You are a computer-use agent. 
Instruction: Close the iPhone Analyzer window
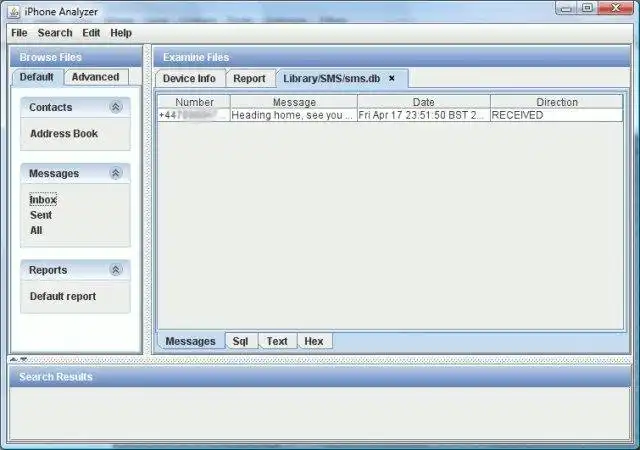(x=616, y=8)
